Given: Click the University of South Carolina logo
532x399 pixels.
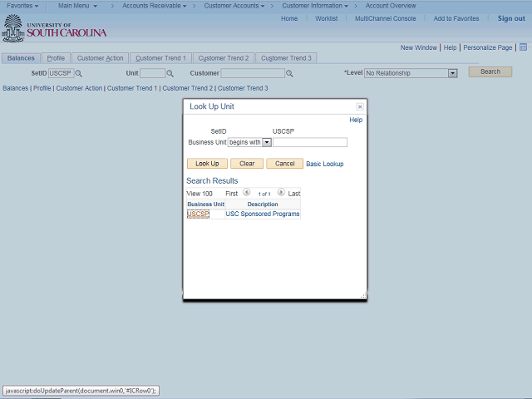Looking at the screenshot, I should point(54,29).
